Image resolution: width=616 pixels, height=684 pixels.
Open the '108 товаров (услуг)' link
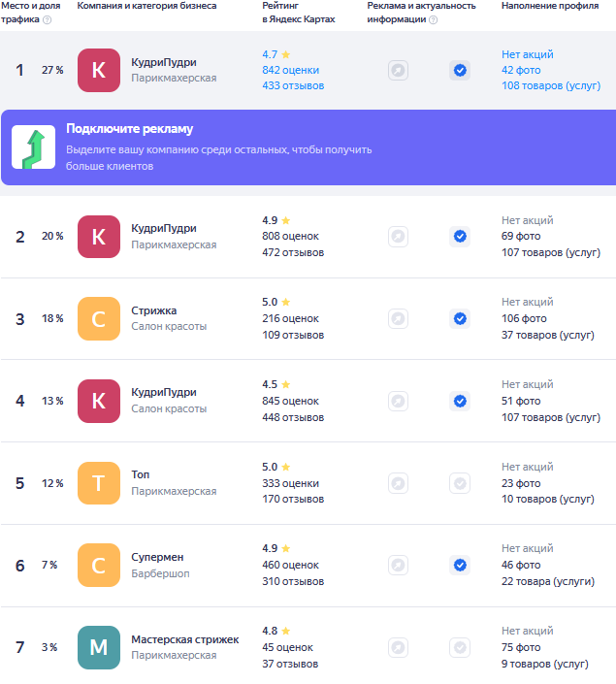[550, 85]
